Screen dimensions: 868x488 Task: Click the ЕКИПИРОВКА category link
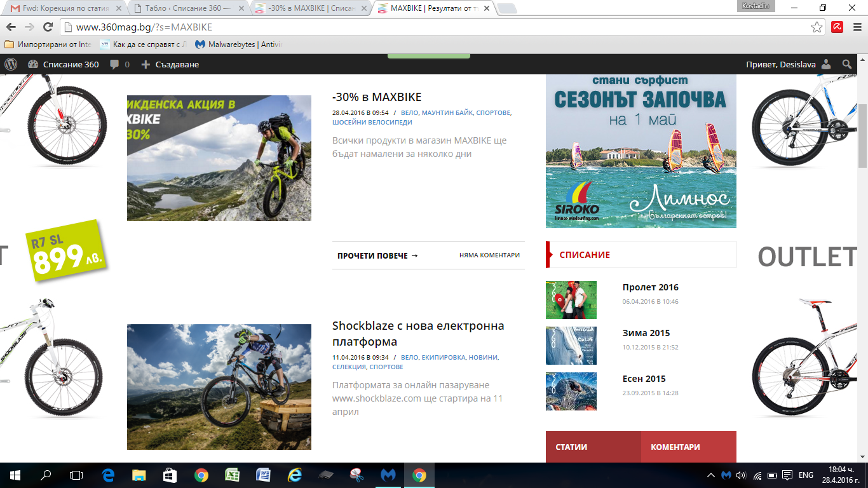[443, 358]
